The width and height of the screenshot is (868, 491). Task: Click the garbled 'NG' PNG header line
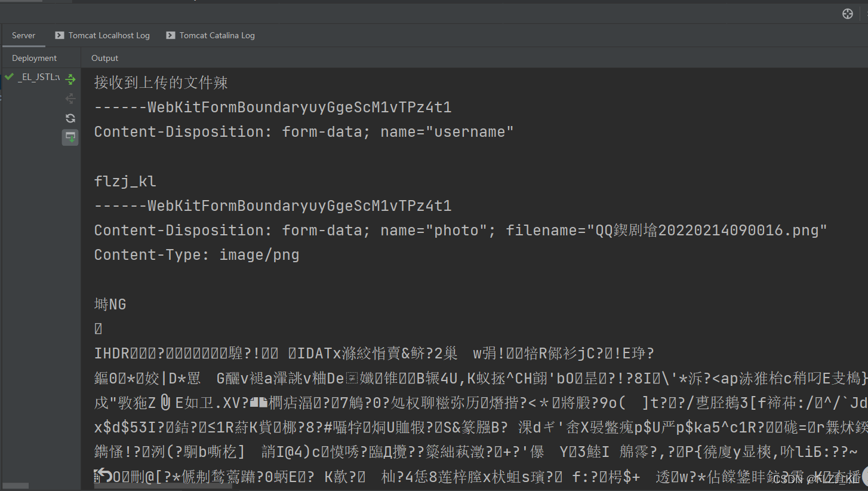pyautogui.click(x=110, y=305)
